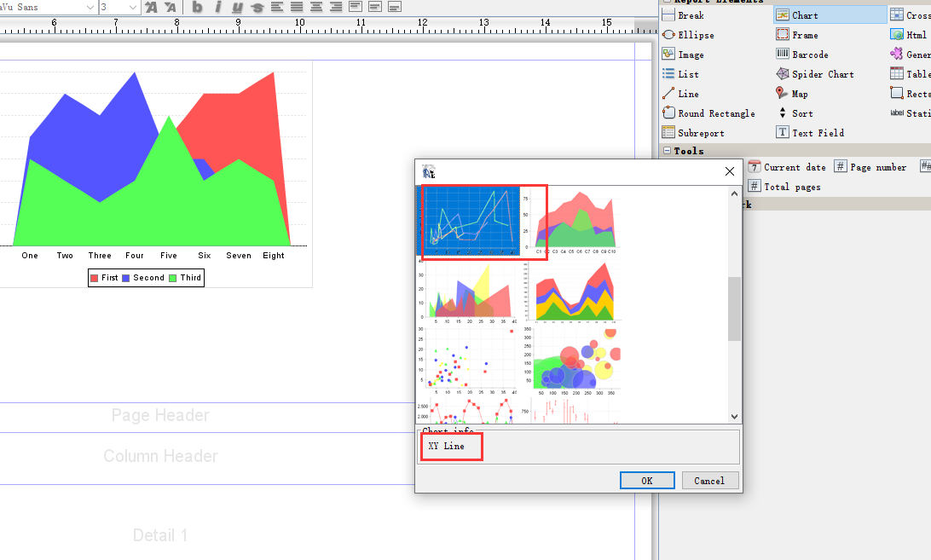931x560 pixels.
Task: Select the Subreport element in palette
Action: pos(693,133)
